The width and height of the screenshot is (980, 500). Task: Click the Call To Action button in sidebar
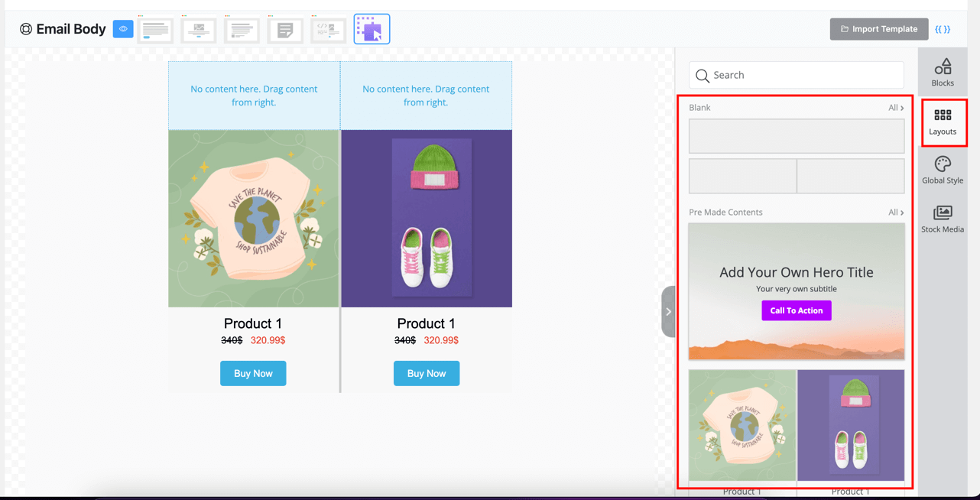pyautogui.click(x=797, y=310)
